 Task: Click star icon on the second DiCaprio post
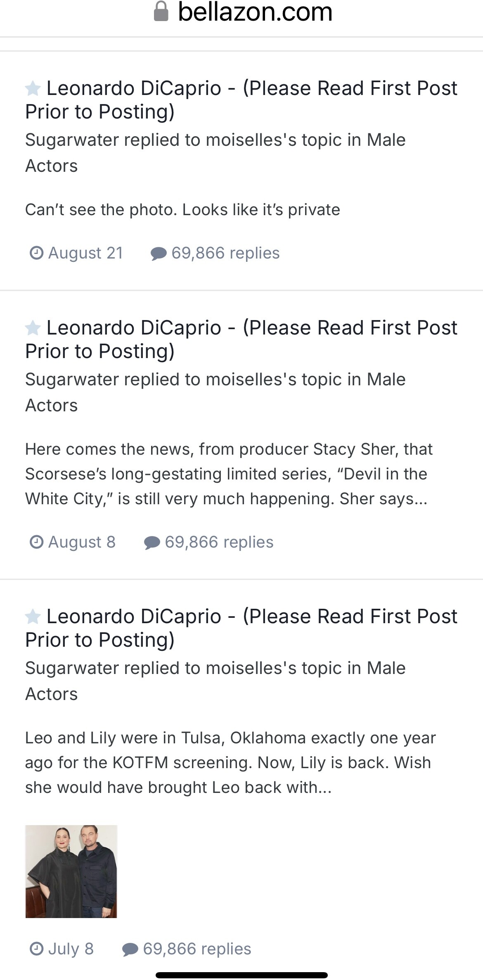tap(33, 328)
